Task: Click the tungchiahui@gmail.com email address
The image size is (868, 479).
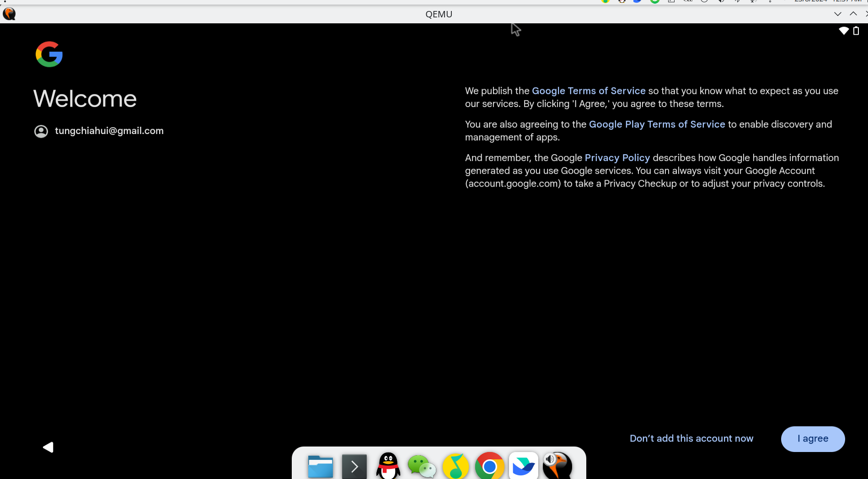Action: click(109, 131)
